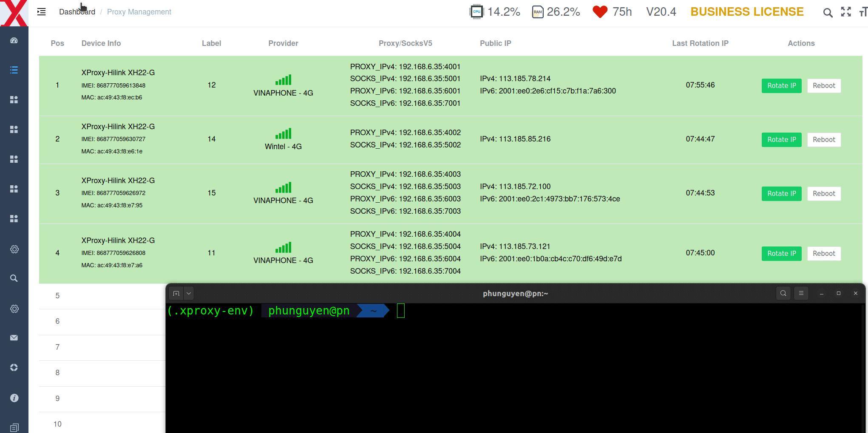Click the Public IP column header
Screen dimensions: 868x433
click(x=495, y=43)
